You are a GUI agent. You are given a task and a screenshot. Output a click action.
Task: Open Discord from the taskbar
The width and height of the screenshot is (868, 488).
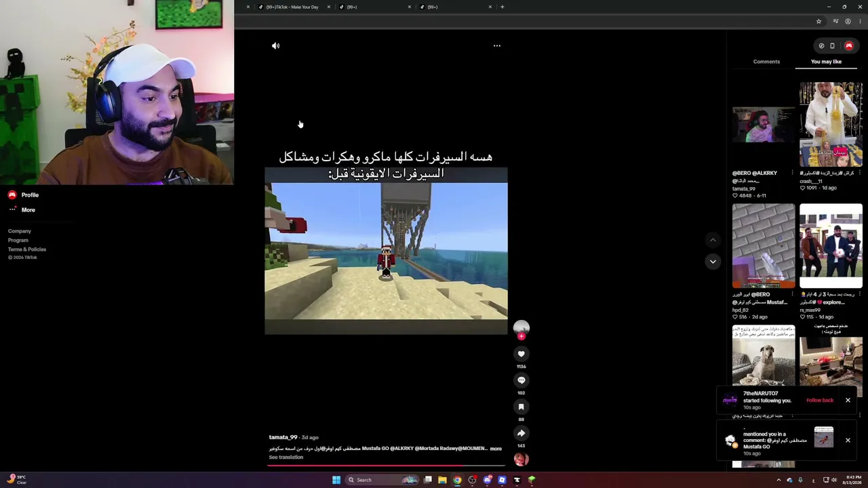pos(487,480)
